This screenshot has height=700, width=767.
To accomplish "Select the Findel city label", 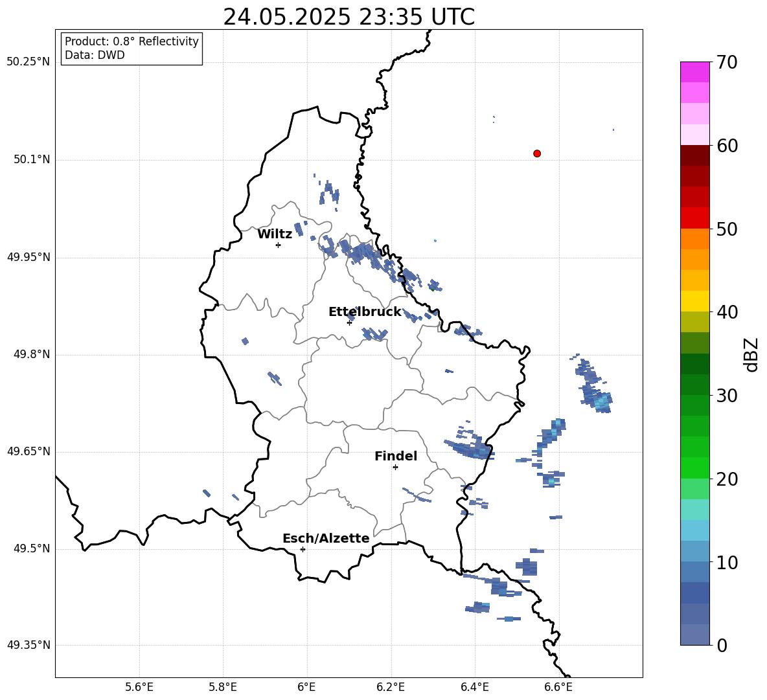I will tap(396, 456).
